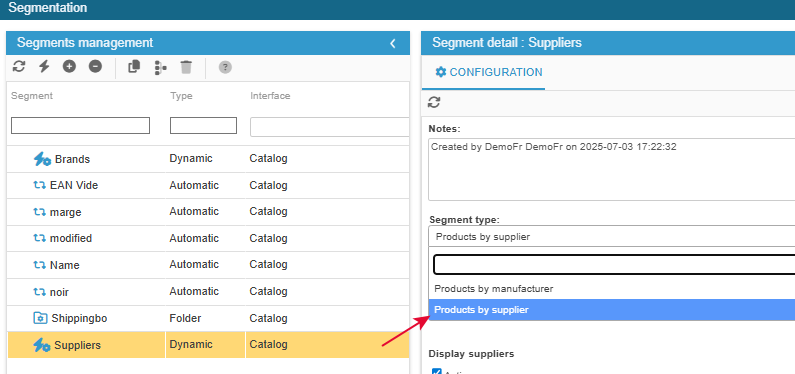Click the Interface filter input field
The height and width of the screenshot is (374, 795).
click(330, 127)
